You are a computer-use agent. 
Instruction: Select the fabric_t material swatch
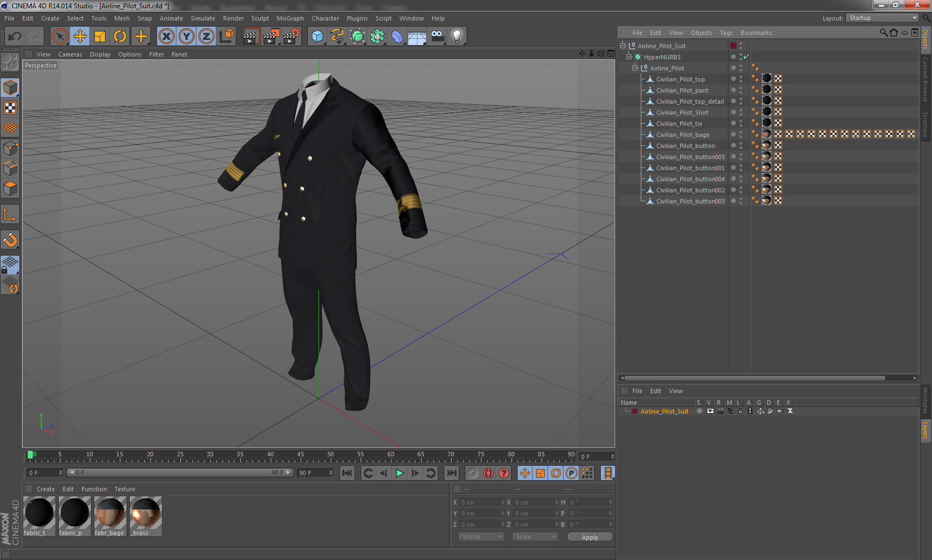coord(39,516)
